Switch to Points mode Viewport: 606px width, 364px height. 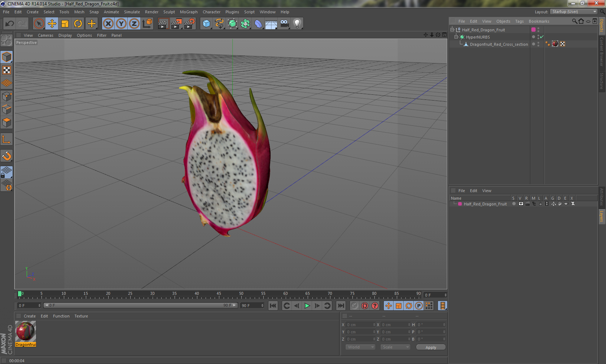tap(7, 96)
